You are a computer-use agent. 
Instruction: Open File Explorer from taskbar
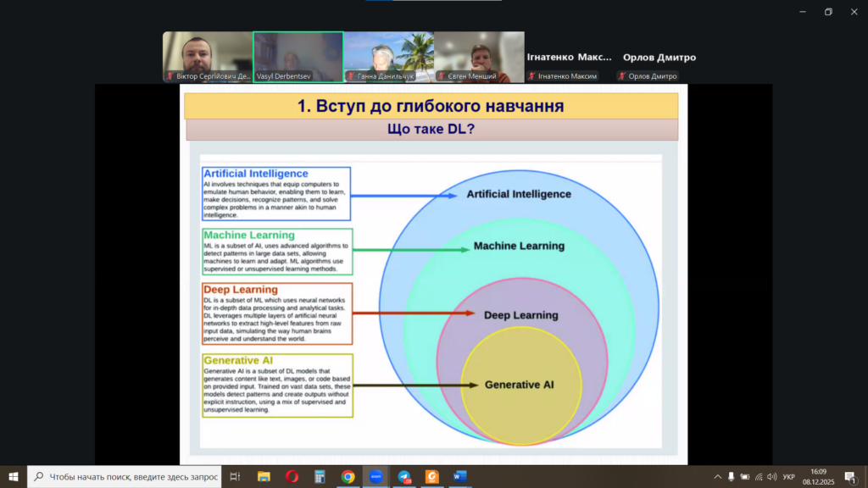pos(264,476)
